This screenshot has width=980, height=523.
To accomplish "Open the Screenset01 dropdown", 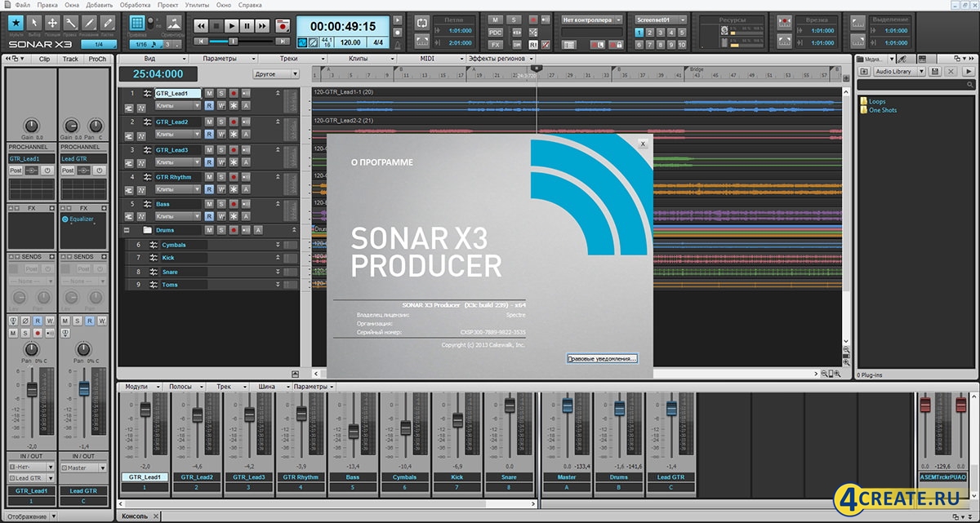I will tap(661, 19).
